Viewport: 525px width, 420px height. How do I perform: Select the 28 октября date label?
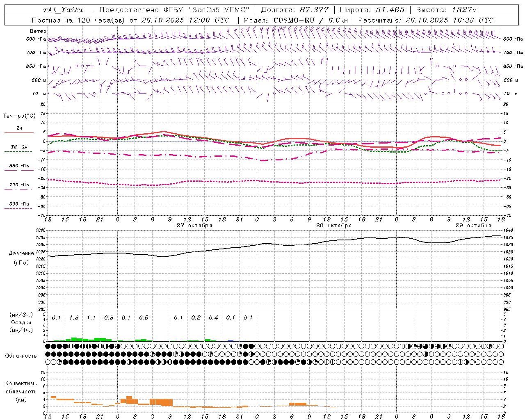click(x=333, y=226)
